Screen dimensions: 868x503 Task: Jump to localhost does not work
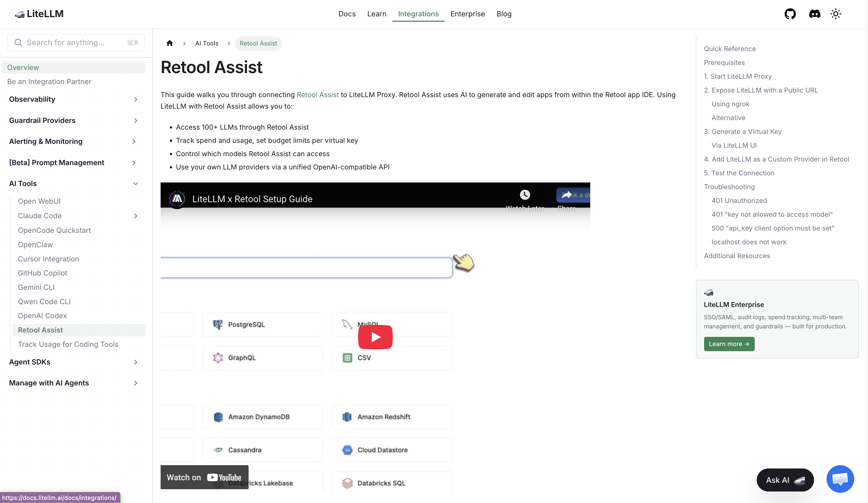pyautogui.click(x=749, y=242)
